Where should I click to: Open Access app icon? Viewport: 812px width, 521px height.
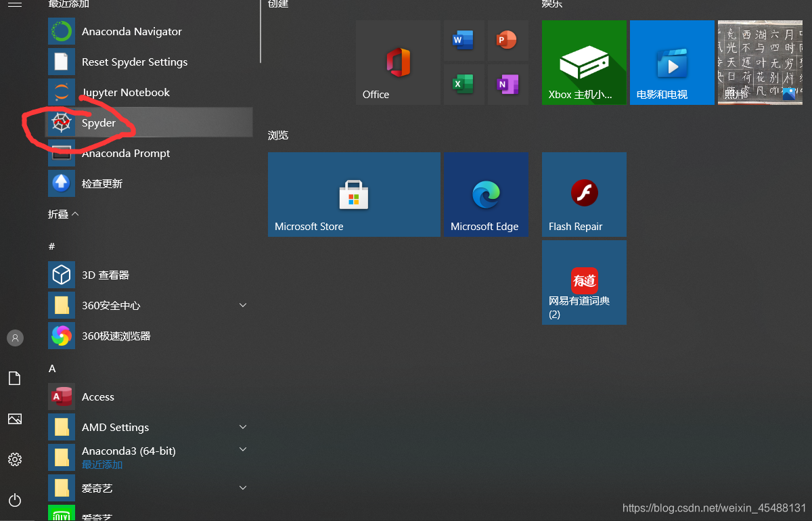pyautogui.click(x=61, y=397)
